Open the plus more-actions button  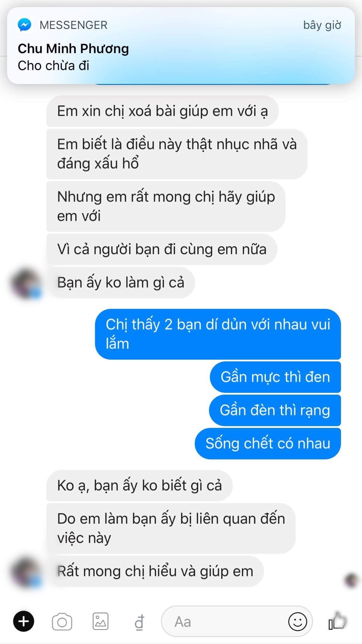[x=24, y=621]
